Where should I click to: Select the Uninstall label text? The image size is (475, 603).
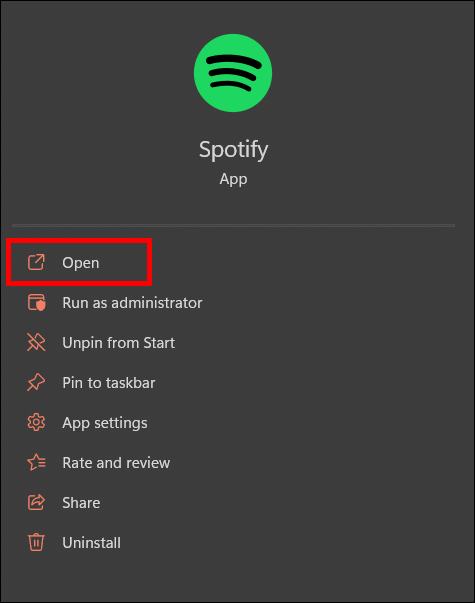(92, 543)
